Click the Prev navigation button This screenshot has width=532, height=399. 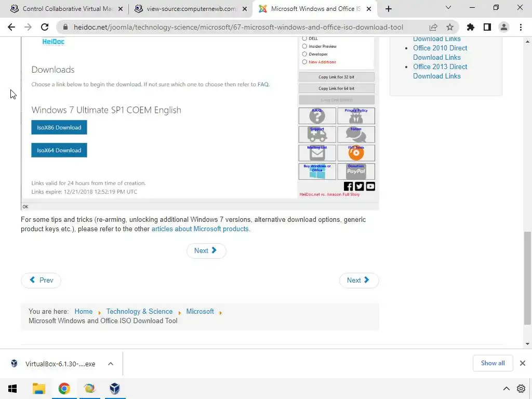coord(41,280)
